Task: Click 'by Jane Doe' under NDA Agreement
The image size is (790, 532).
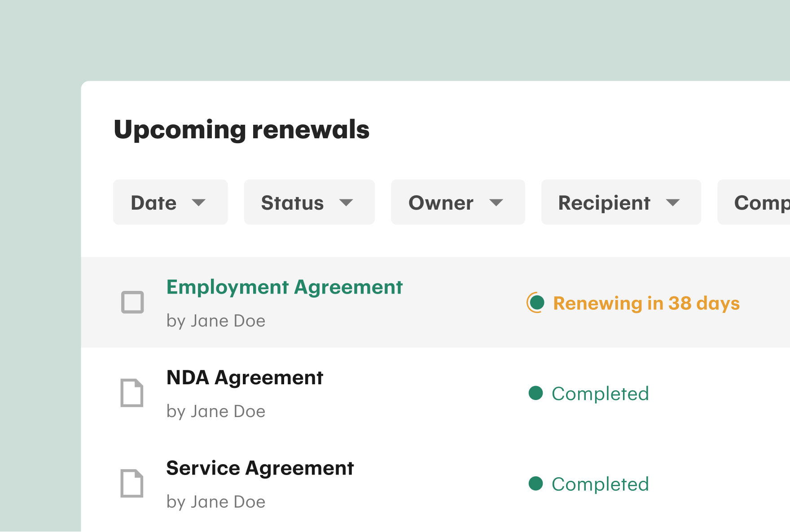Action: tap(216, 412)
